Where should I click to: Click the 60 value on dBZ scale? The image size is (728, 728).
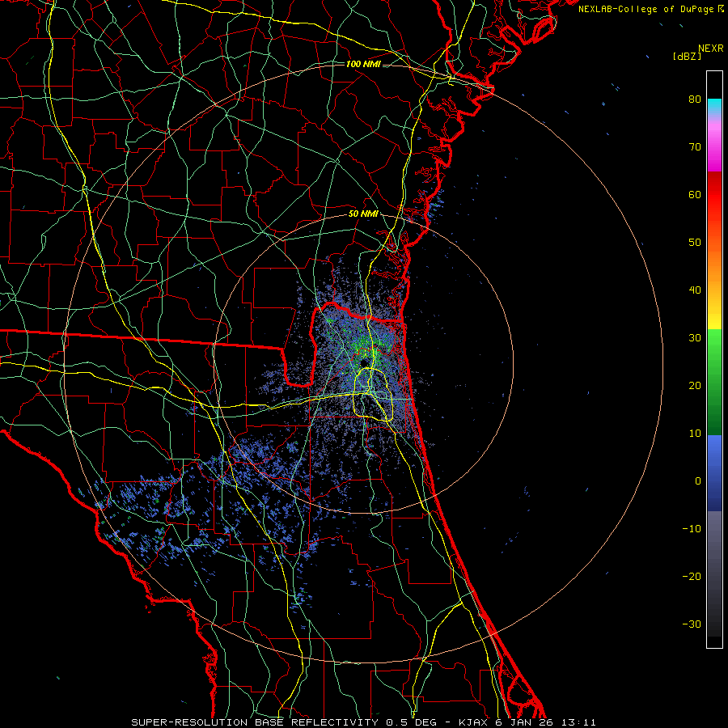tap(695, 194)
